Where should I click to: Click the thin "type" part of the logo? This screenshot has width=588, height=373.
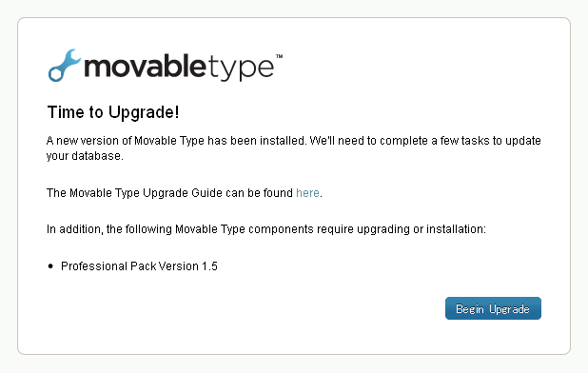coord(241,69)
